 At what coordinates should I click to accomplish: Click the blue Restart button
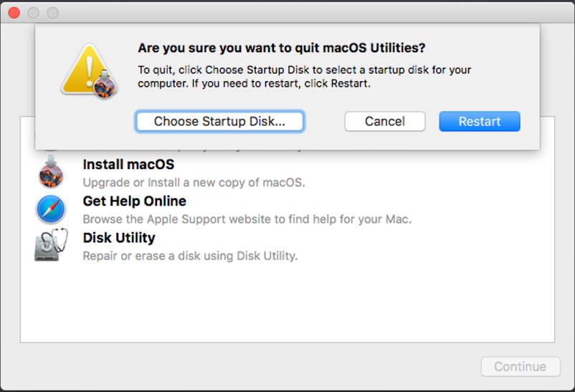[x=479, y=121]
